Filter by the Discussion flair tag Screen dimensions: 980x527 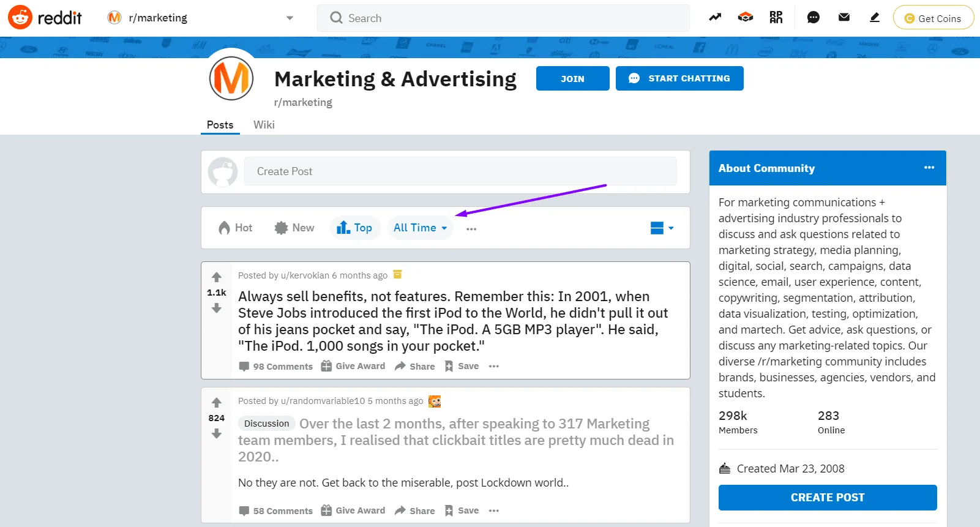click(266, 424)
